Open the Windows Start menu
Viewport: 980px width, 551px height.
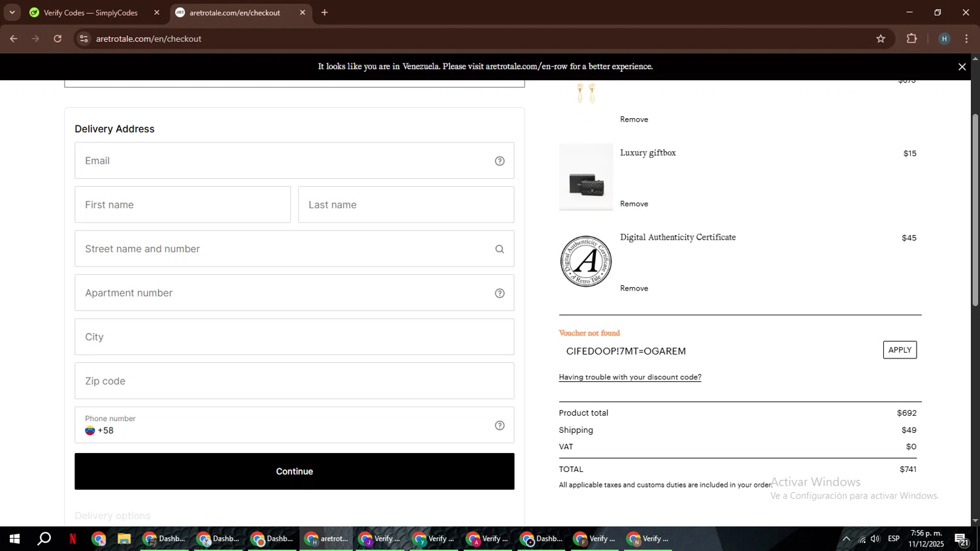pos(14,539)
